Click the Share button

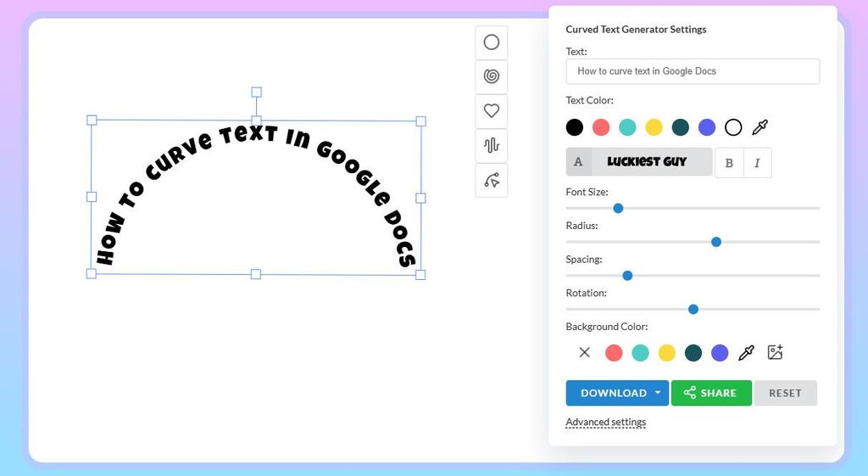pyautogui.click(x=711, y=393)
